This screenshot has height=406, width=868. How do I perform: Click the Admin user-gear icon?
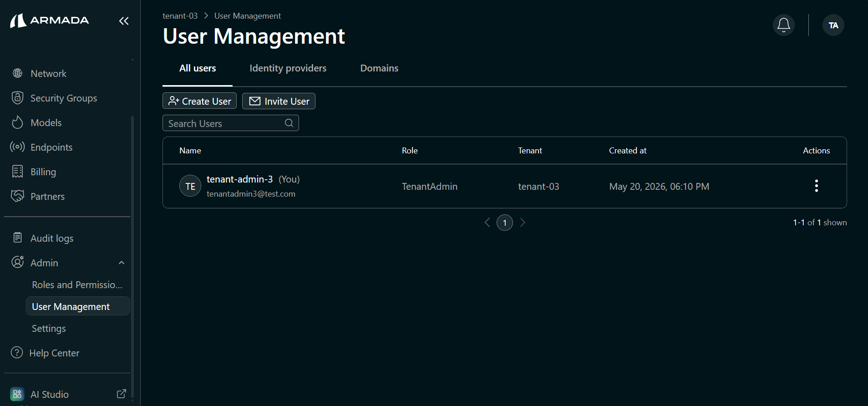click(x=17, y=262)
